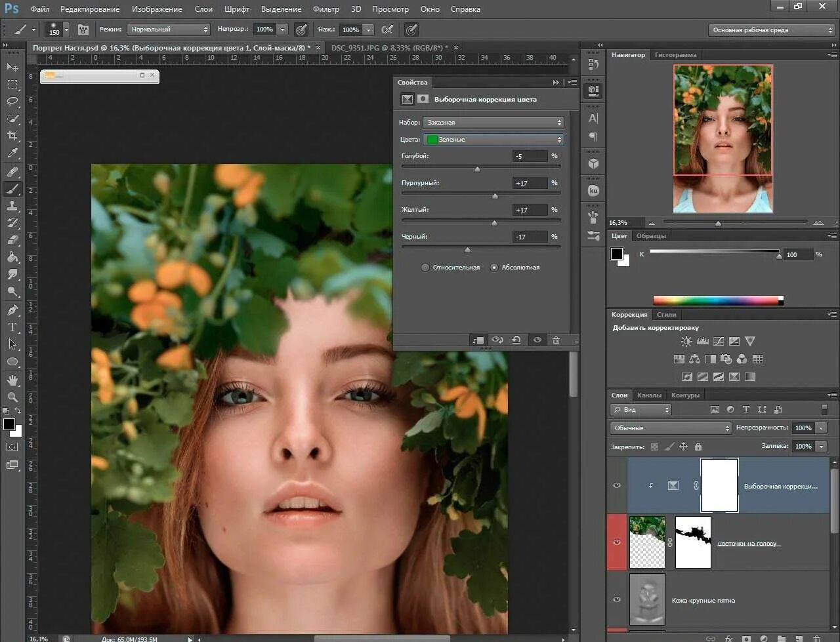
Task: Select the Lasso tool
Action: pos(12,102)
